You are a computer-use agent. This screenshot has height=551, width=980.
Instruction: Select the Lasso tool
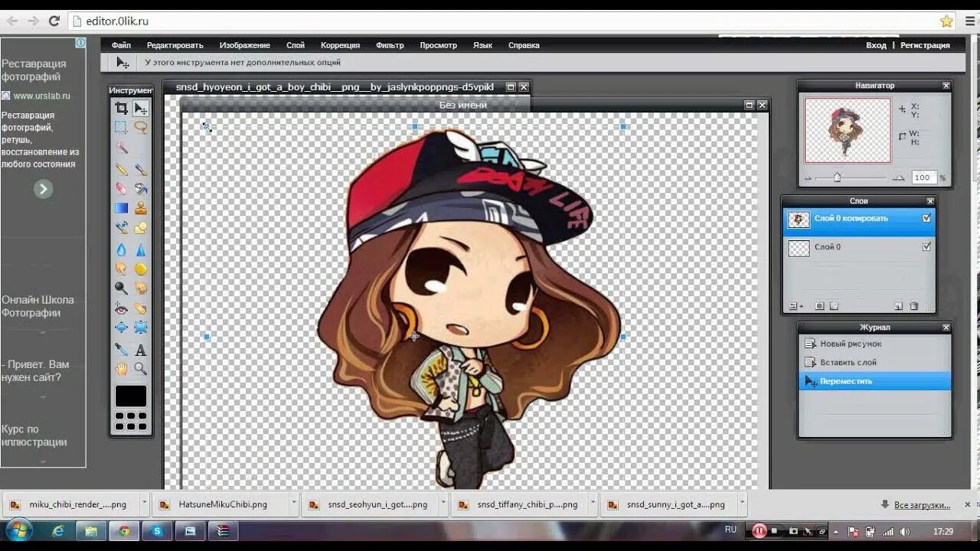pyautogui.click(x=141, y=127)
